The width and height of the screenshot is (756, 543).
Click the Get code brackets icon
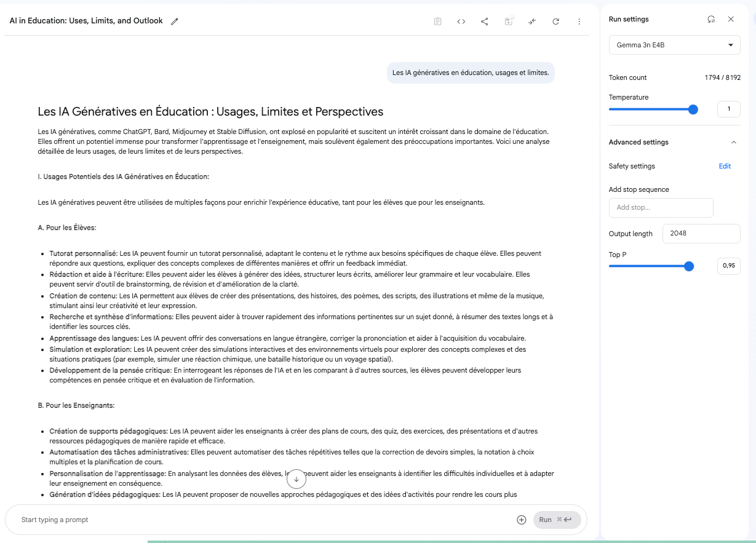click(x=461, y=22)
